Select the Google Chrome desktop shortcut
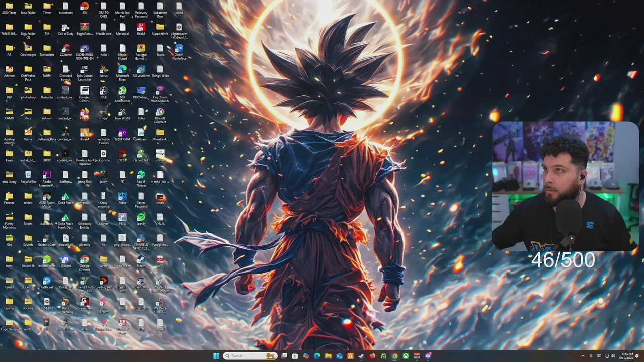The height and width of the screenshot is (362, 644). point(85,263)
